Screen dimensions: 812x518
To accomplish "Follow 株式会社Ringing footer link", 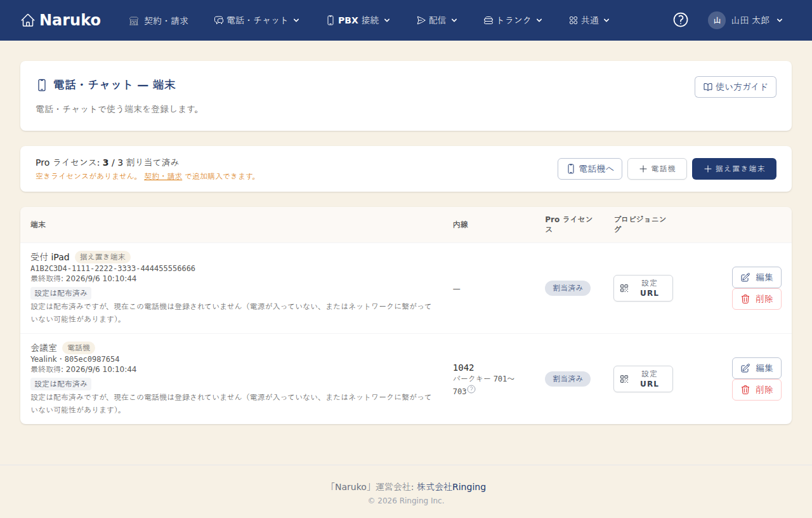I will pyautogui.click(x=451, y=487).
